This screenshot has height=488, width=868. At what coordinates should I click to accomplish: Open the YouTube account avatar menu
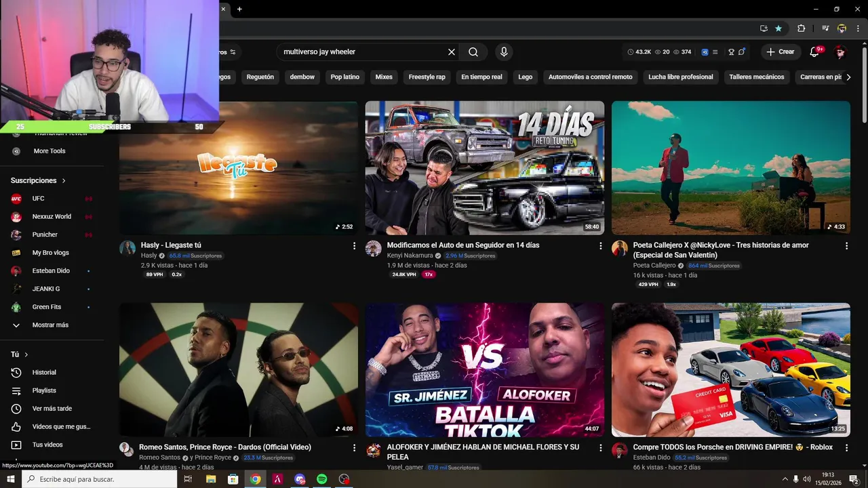[840, 52]
